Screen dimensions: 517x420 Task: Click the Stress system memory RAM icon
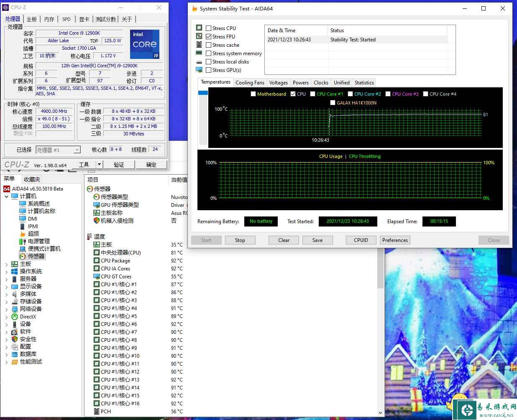point(199,53)
